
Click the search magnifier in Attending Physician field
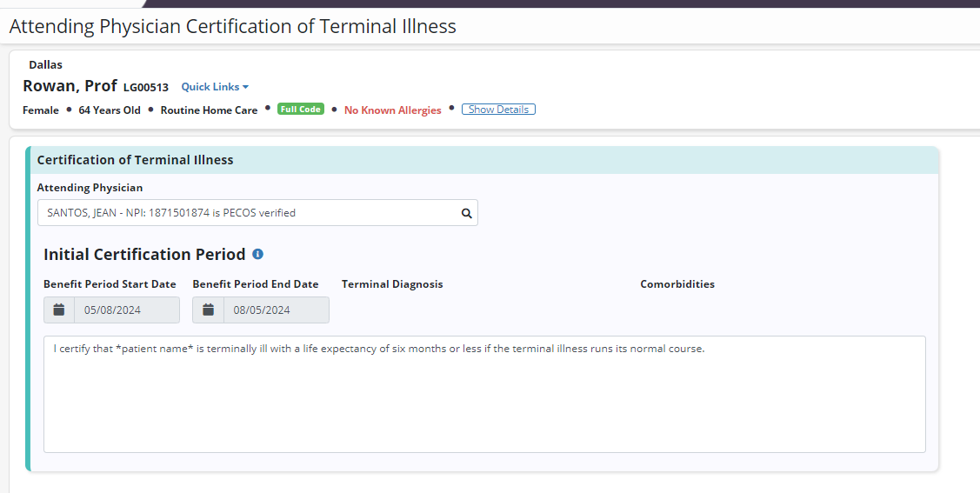[466, 213]
